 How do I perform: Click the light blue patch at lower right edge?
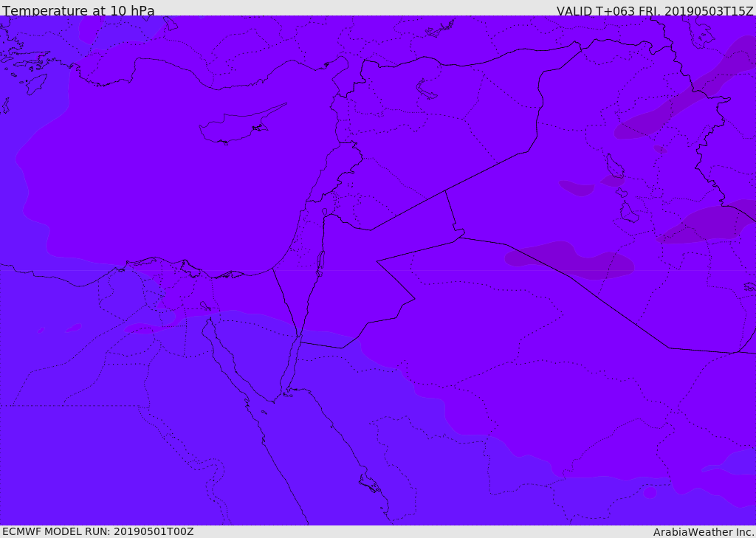[x=738, y=462]
